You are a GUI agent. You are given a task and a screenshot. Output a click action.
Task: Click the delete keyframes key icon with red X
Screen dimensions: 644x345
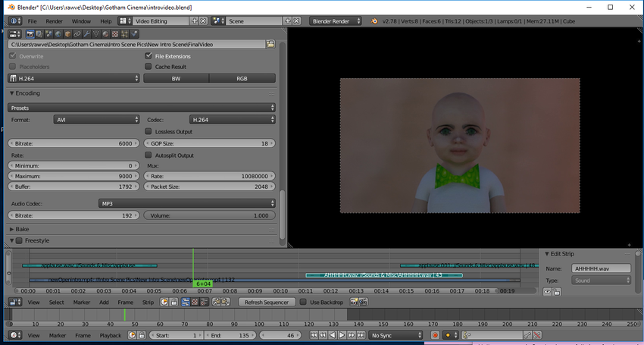(537, 335)
